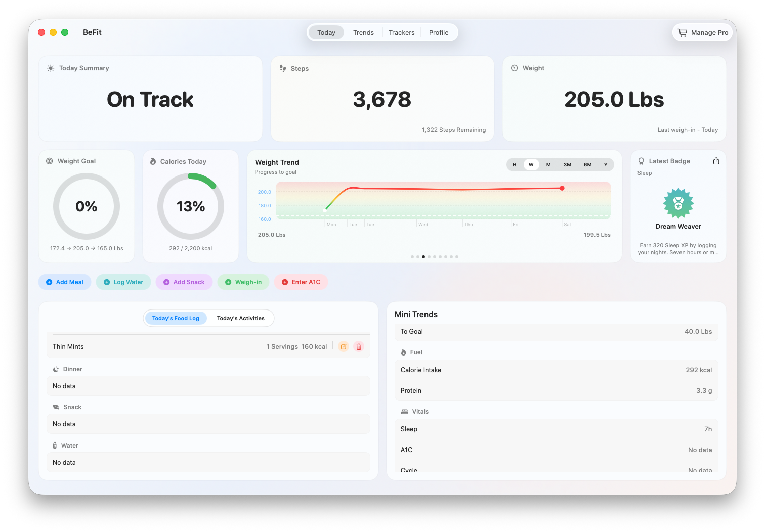Click the Enter A1C button

[x=301, y=282]
